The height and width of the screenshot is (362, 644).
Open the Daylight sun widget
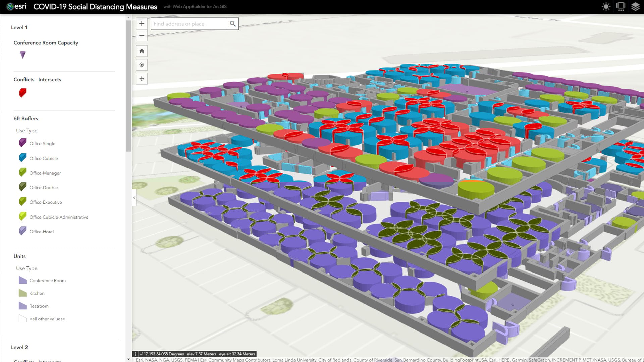[606, 7]
